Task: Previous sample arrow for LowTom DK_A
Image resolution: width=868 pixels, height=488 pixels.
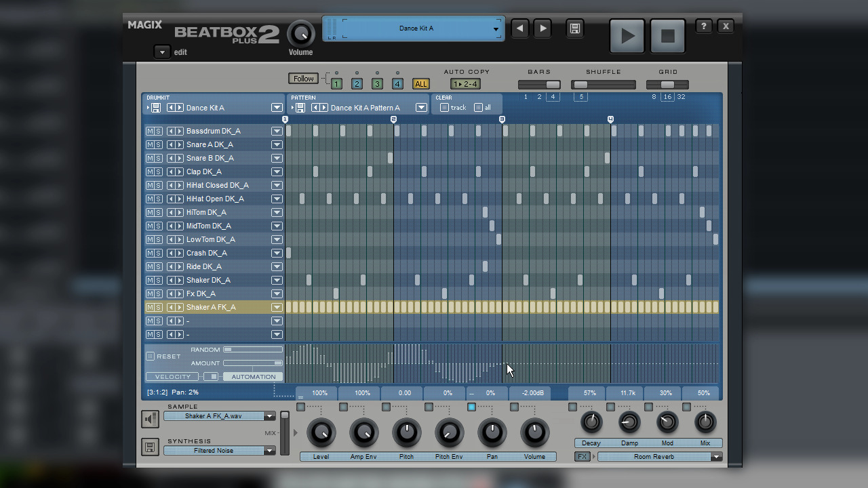Action: 171,239
